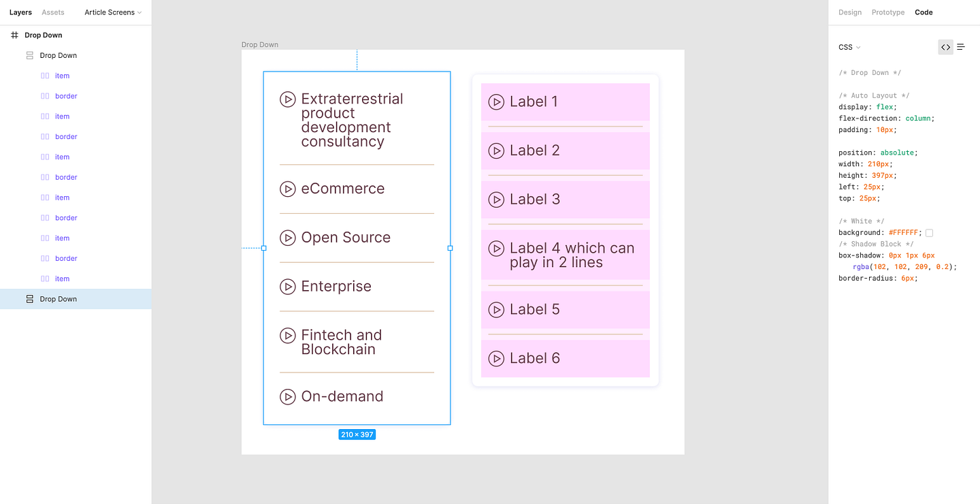
Task: Click the On-demand menu item text
Action: [x=342, y=396]
